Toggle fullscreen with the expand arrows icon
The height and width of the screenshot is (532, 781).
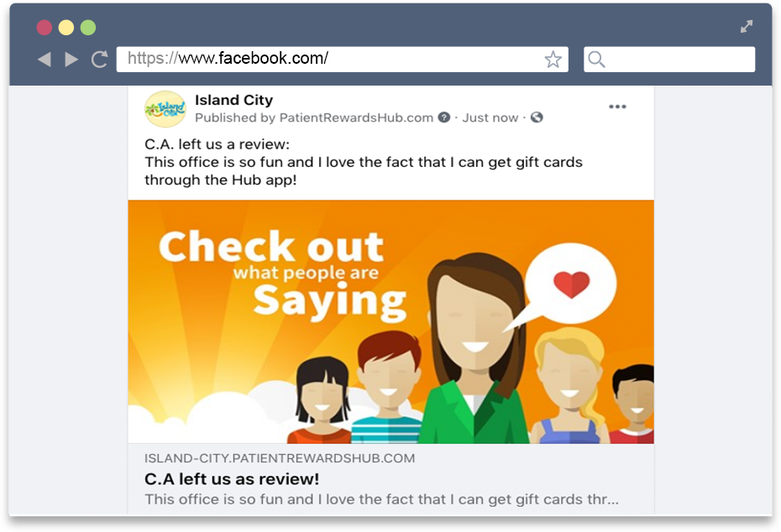coord(746,26)
